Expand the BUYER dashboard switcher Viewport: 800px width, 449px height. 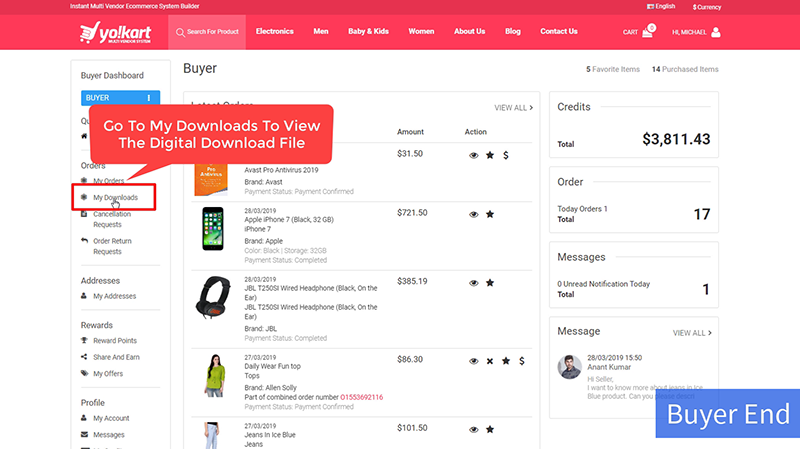point(120,97)
